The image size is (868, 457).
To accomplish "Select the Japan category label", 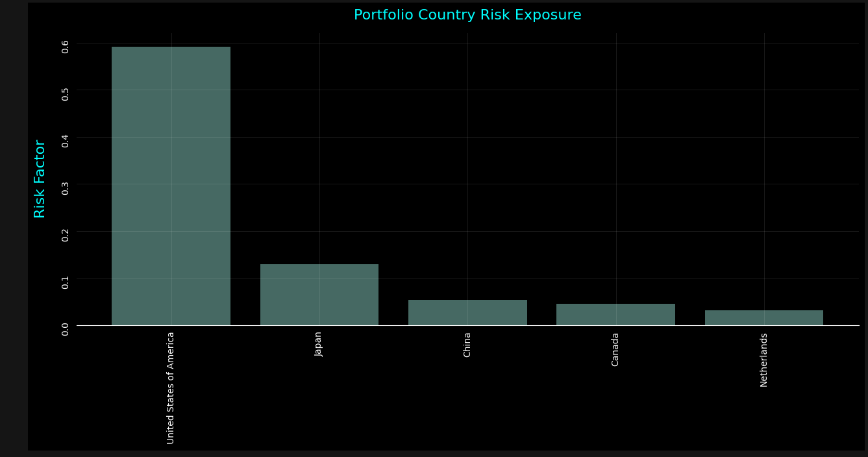I will (x=318, y=346).
